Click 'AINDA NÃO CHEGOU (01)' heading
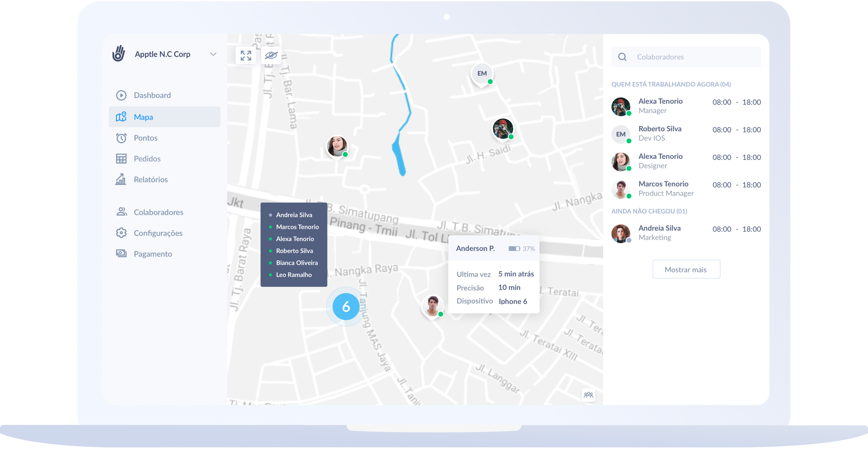Viewport: 868px width, 449px height. click(649, 211)
